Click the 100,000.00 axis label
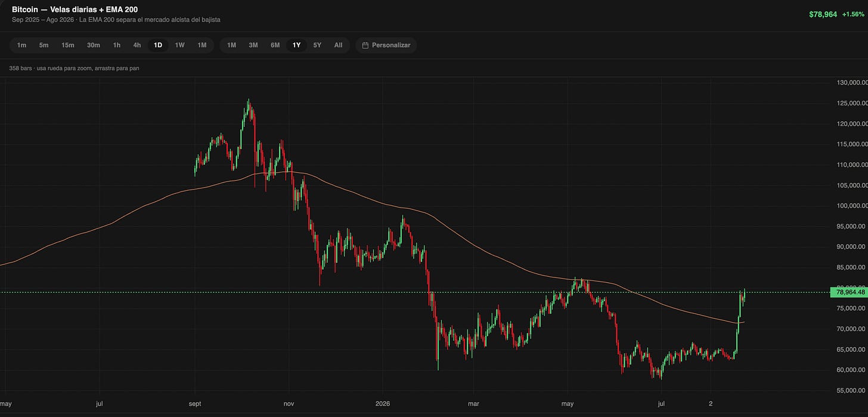This screenshot has height=417, width=868. pos(851,206)
